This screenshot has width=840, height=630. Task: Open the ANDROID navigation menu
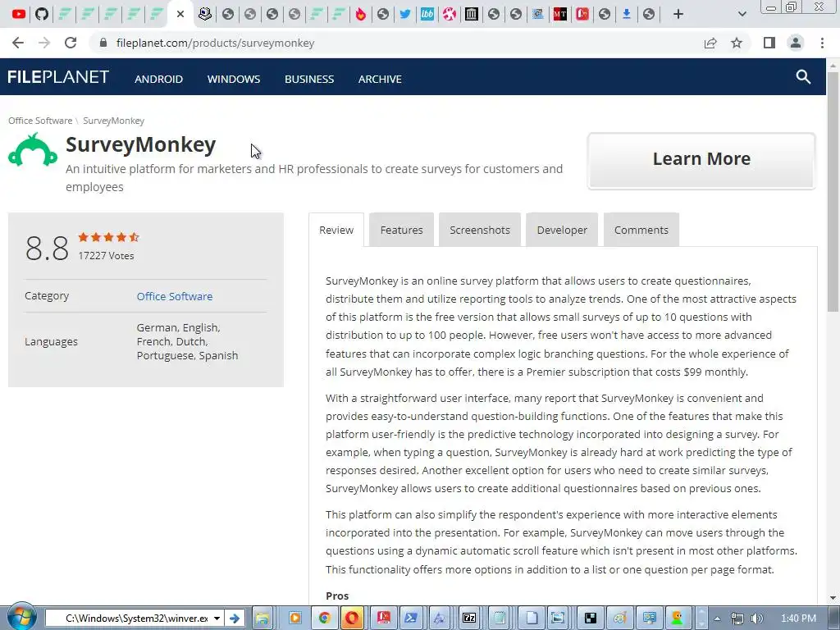pyautogui.click(x=158, y=80)
